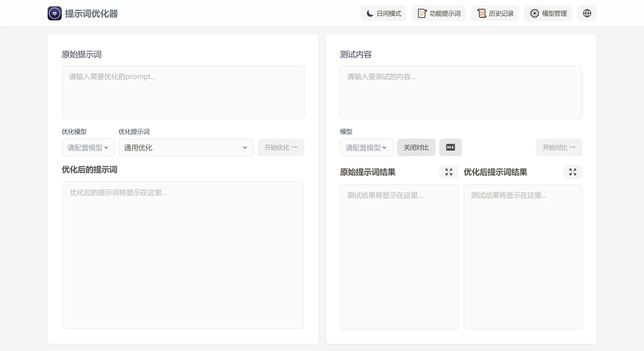Click the pencil icon on 功能提示词
Image resolution: width=644 pixels, height=351 pixels.
[422, 13]
